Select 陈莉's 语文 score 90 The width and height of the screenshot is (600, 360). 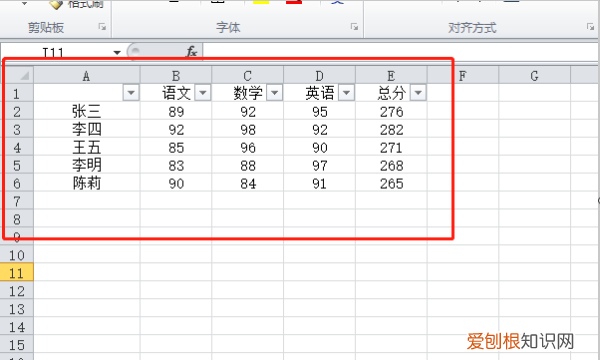176,183
